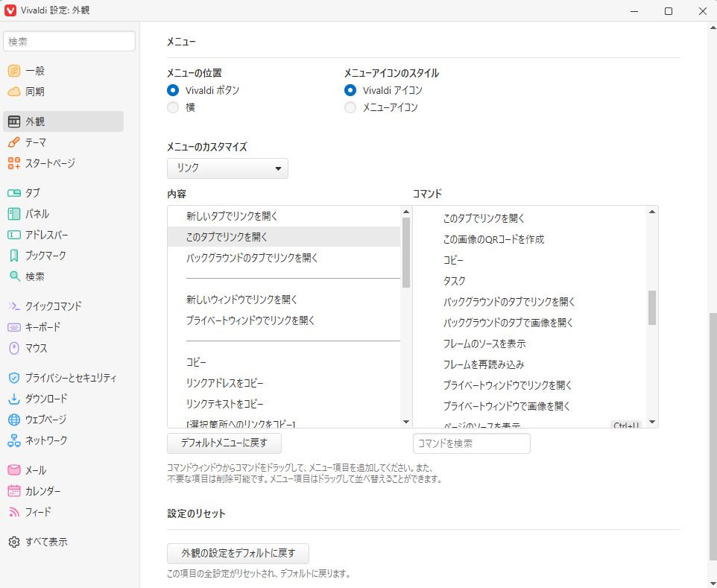Click the 内容 list scroll-down arrow
Screen dimensions: 717x588
[x=406, y=422]
